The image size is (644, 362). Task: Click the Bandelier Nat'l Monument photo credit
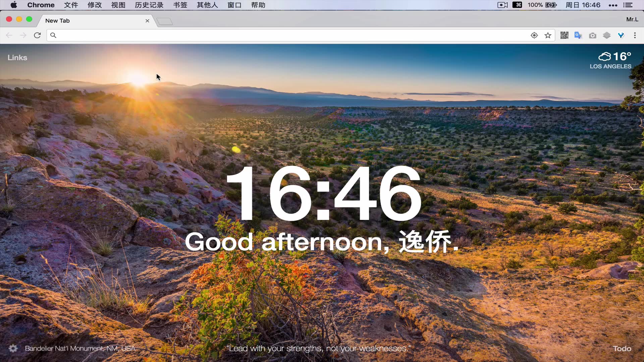80,348
